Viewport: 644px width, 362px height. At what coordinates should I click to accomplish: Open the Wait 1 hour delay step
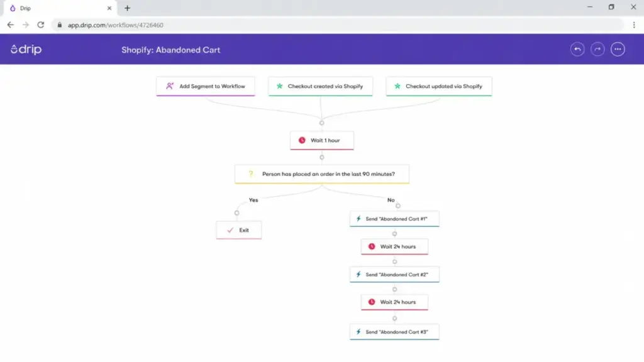322,140
